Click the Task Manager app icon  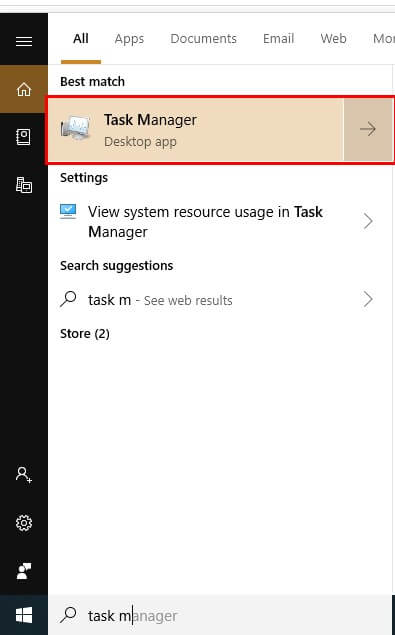pos(76,129)
